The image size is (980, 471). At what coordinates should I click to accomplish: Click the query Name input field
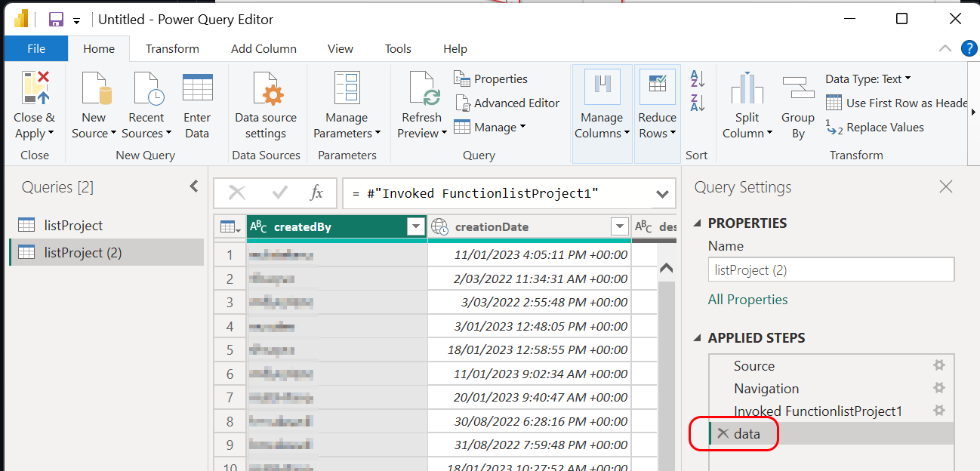click(x=831, y=269)
